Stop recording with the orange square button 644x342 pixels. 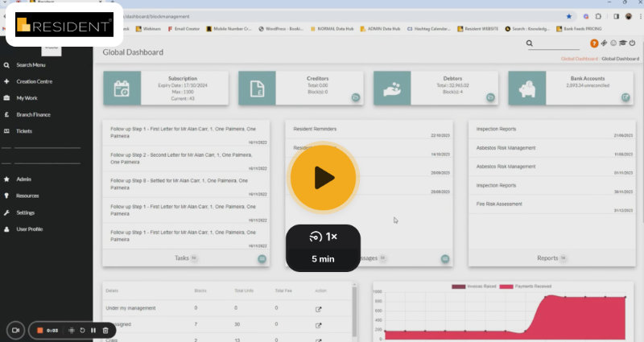click(x=39, y=330)
